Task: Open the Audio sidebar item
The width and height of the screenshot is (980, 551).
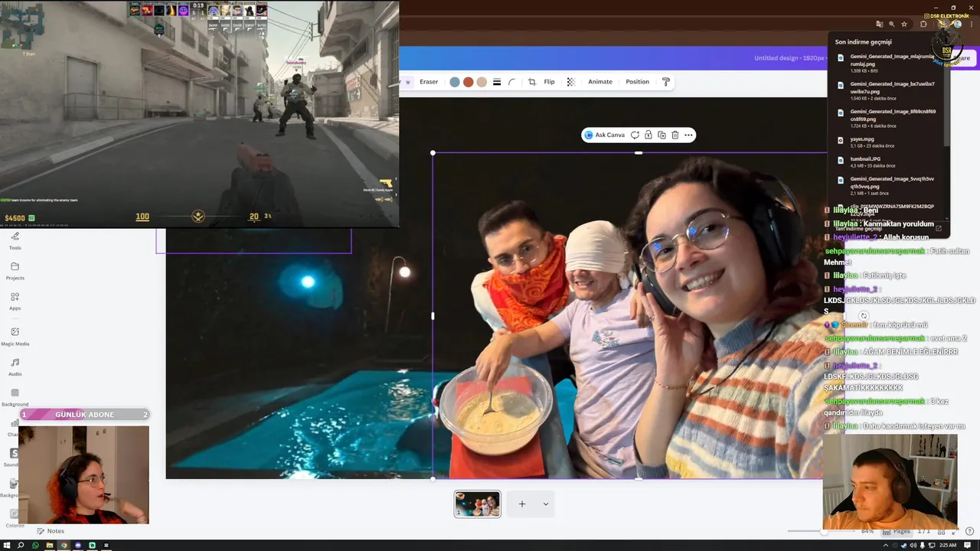Action: pos(15,367)
